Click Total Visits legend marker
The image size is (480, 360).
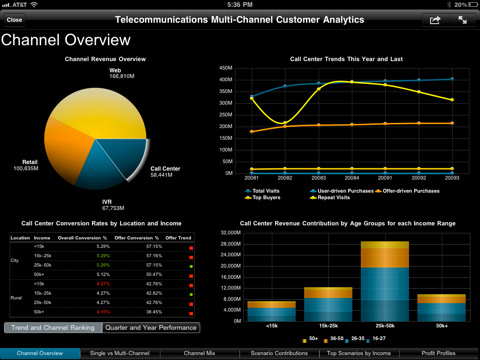[x=248, y=191]
